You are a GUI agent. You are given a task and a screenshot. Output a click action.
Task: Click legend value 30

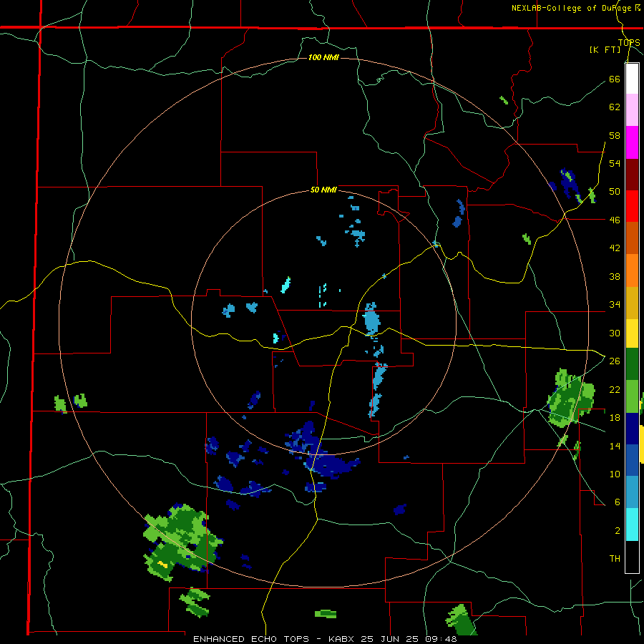click(x=615, y=333)
